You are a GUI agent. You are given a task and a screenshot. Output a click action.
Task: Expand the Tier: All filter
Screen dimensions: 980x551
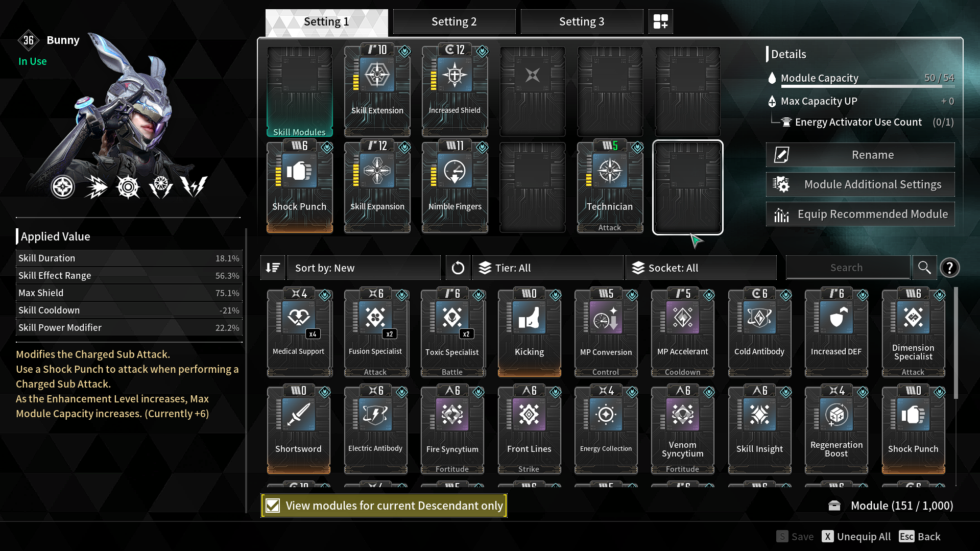click(x=547, y=268)
